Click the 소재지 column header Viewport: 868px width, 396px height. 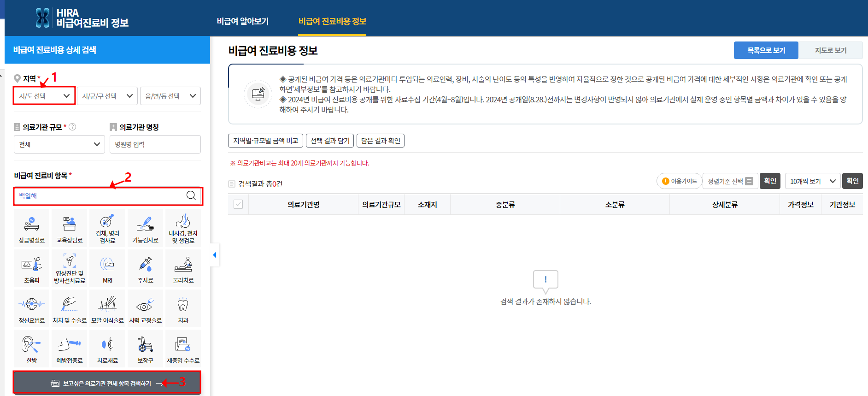pyautogui.click(x=428, y=204)
